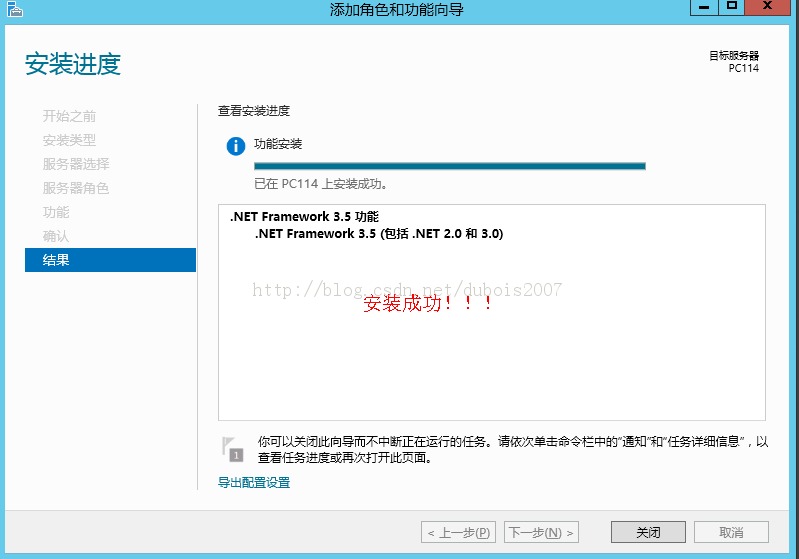Screen dimensions: 799x559
Task: Go to the 功能 step in sidebar
Action: (56, 212)
